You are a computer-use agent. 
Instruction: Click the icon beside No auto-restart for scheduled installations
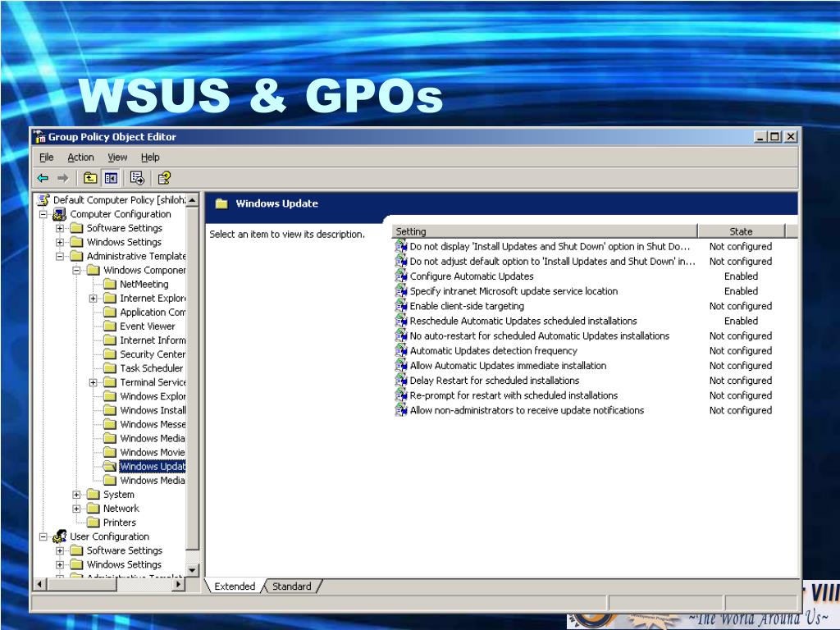401,336
